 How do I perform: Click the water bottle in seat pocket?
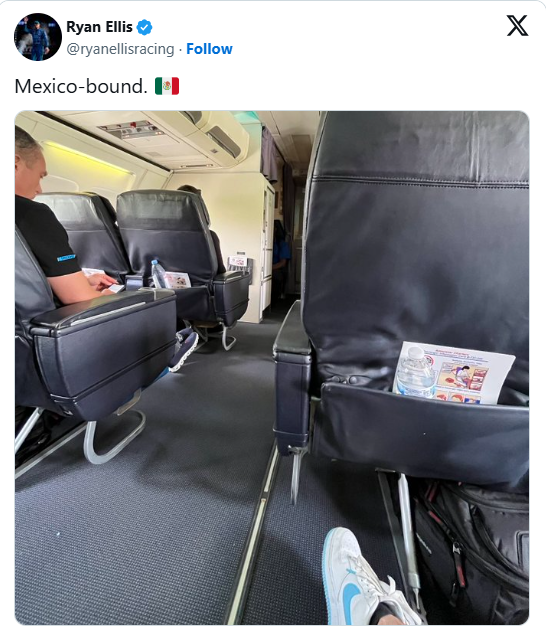click(x=414, y=373)
